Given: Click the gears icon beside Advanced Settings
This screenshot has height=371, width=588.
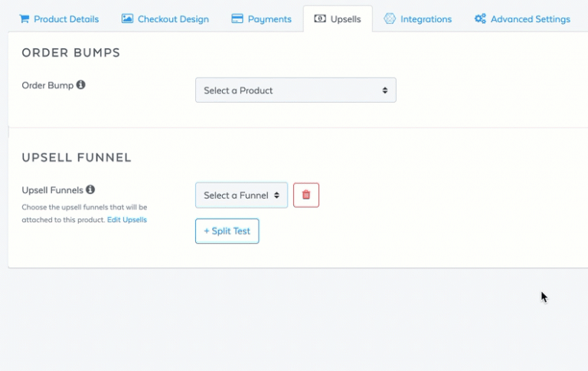Looking at the screenshot, I should pos(480,18).
